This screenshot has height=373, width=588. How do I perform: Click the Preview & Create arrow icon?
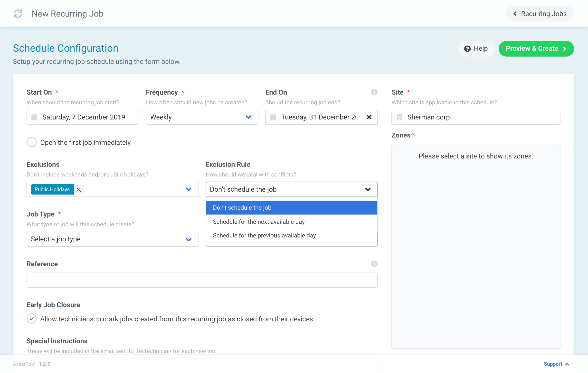coord(565,49)
